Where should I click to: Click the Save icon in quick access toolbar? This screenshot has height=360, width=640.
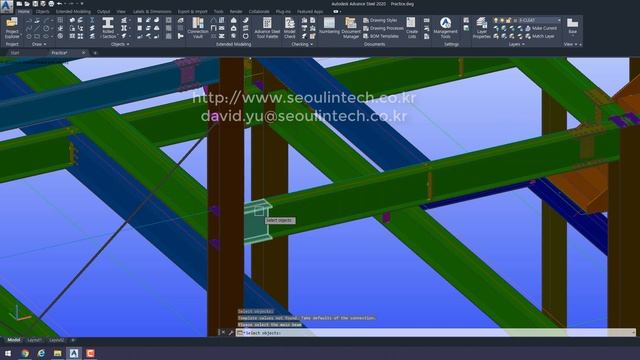pyautogui.click(x=35, y=4)
